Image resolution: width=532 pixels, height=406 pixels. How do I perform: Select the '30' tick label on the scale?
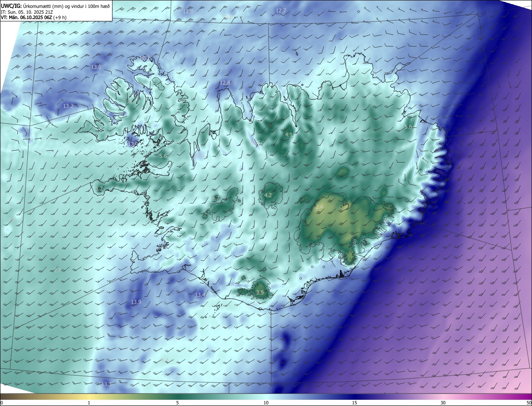click(x=443, y=403)
